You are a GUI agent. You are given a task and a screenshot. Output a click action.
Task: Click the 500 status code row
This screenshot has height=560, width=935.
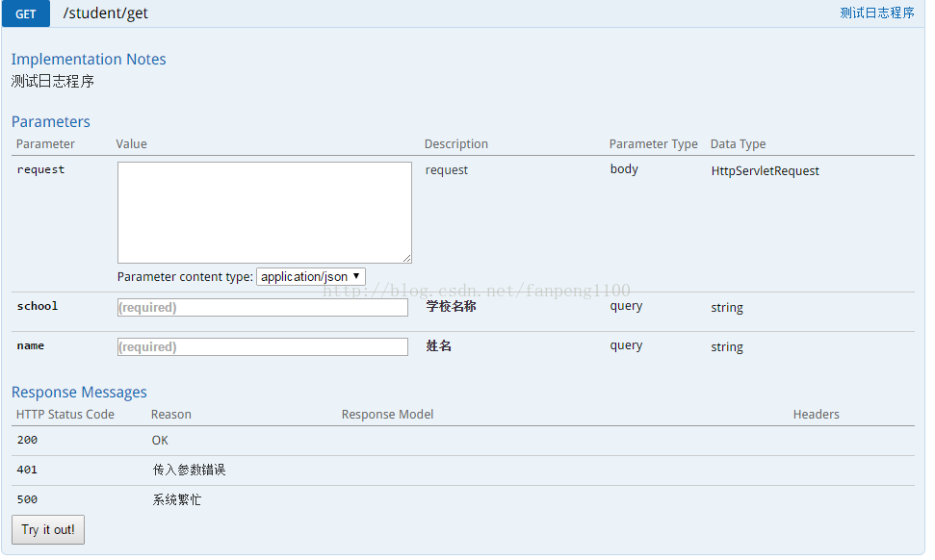463,499
